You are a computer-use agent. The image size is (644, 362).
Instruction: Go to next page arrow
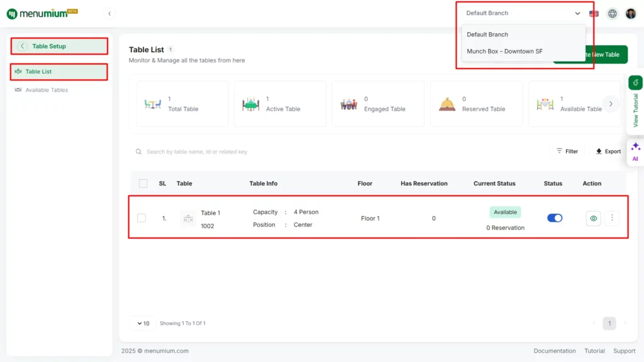coord(625,324)
